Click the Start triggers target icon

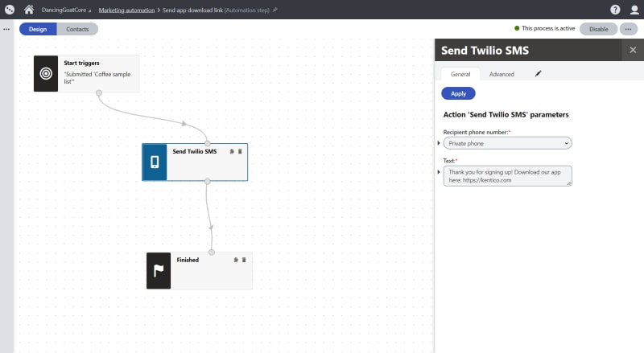tap(46, 73)
